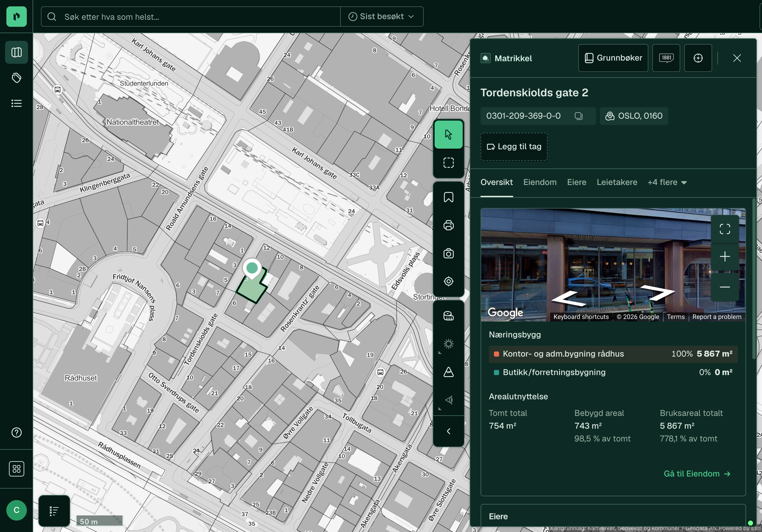Center map with locate target icon

448,281
